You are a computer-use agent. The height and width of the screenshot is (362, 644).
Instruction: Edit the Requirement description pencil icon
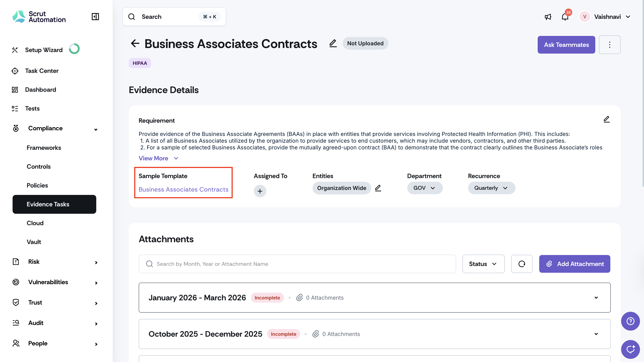[607, 119]
